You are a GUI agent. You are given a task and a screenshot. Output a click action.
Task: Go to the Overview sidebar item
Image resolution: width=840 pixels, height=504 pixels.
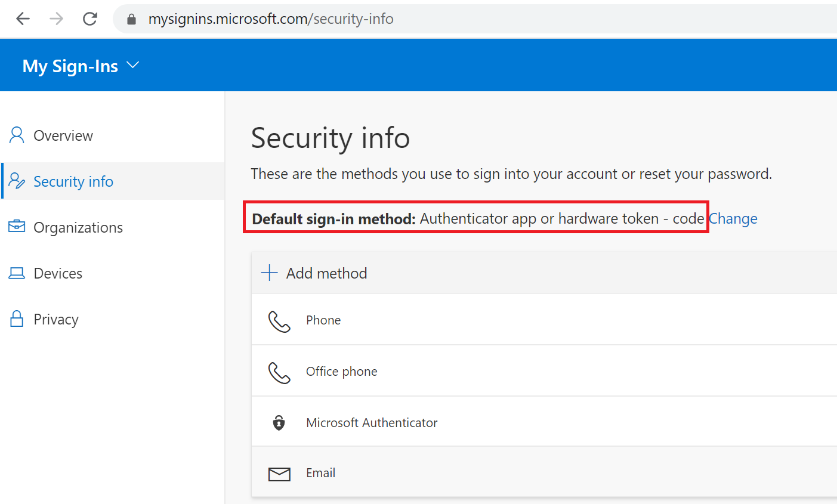[x=63, y=136]
